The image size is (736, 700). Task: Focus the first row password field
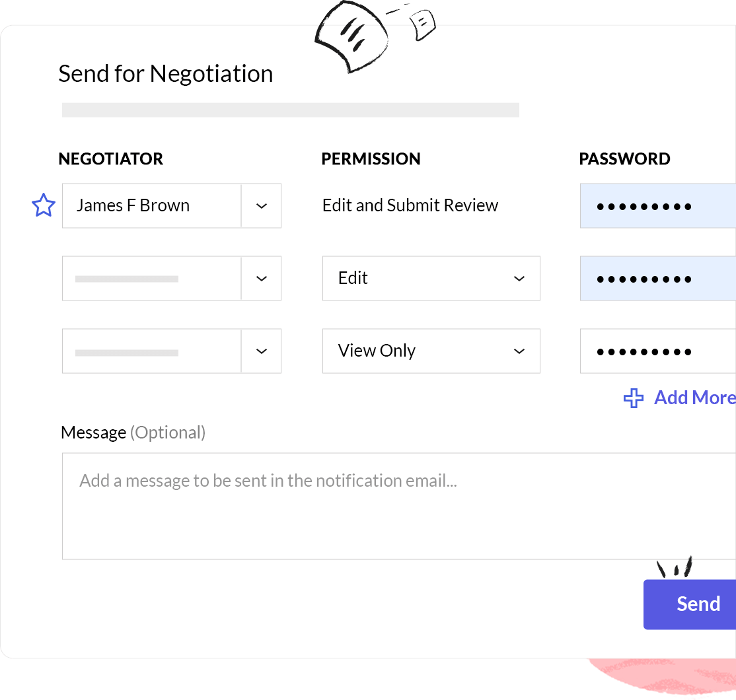[x=657, y=206]
